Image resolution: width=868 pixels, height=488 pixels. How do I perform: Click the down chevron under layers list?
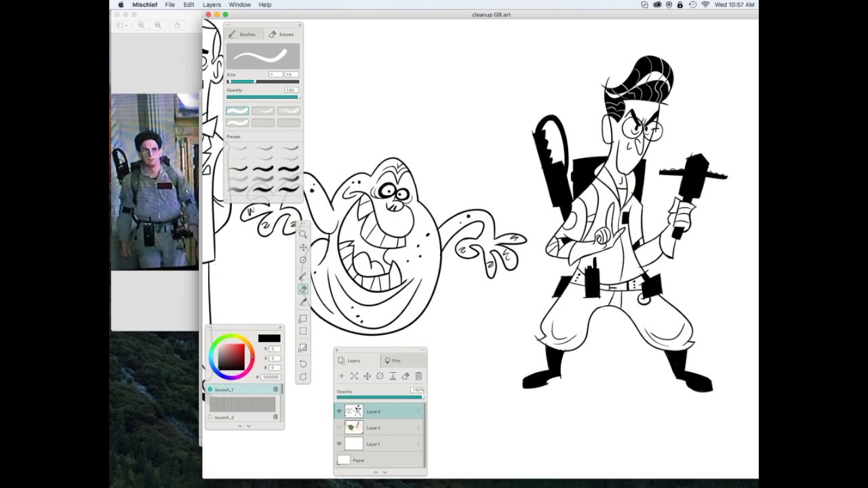point(384,472)
